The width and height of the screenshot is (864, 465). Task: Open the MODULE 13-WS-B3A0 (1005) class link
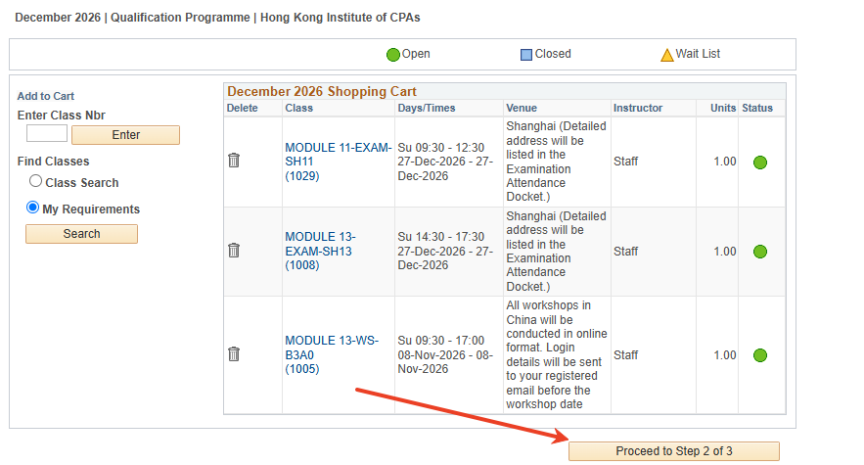tap(332, 355)
